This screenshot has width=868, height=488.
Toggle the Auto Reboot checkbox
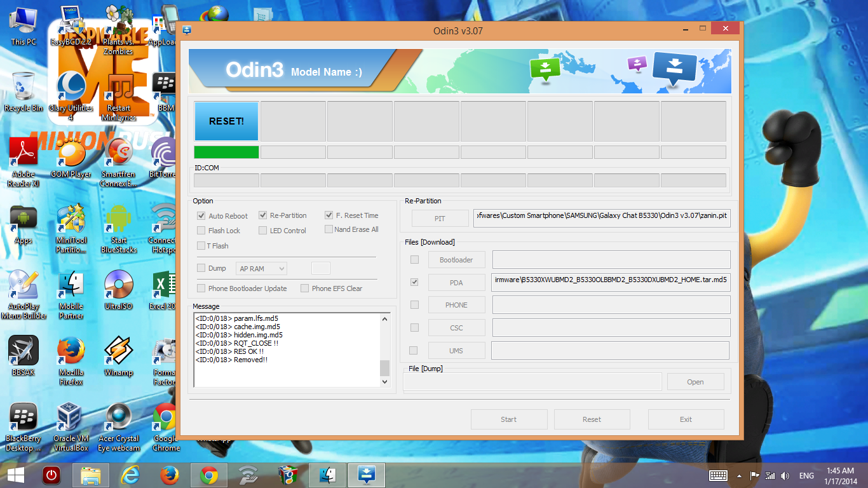[x=201, y=216]
